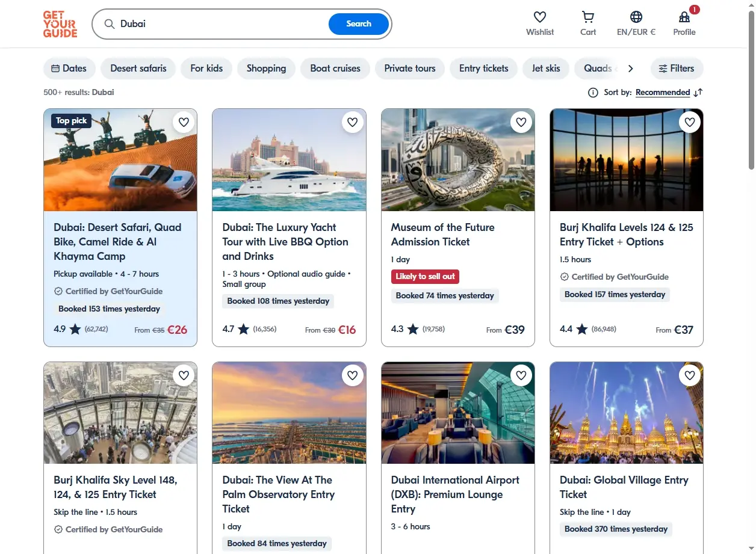Add Burj Khalifa Sky Level 148 to wishlist
Viewport: 756px width, 554px height.
[x=184, y=375]
